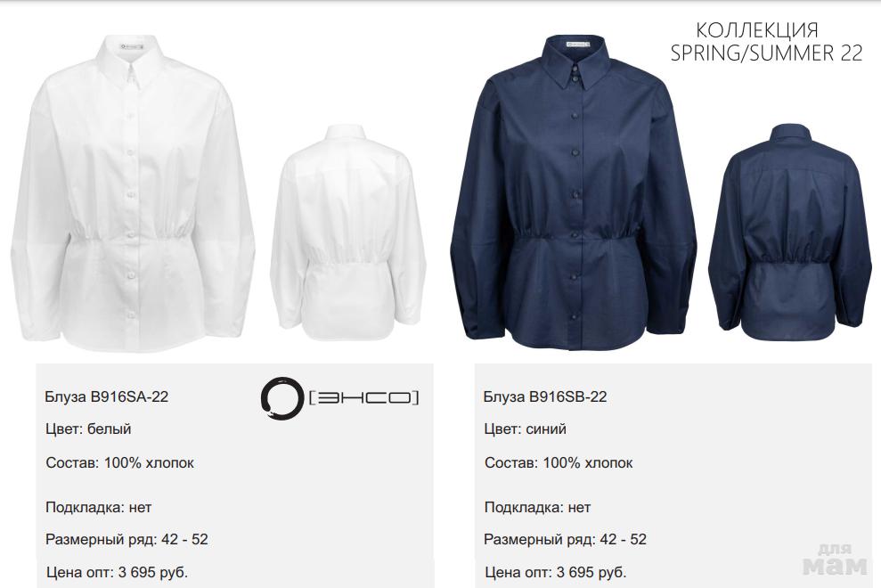The height and width of the screenshot is (588, 881).
Task: Open the white blouse front view image
Action: pos(133,192)
